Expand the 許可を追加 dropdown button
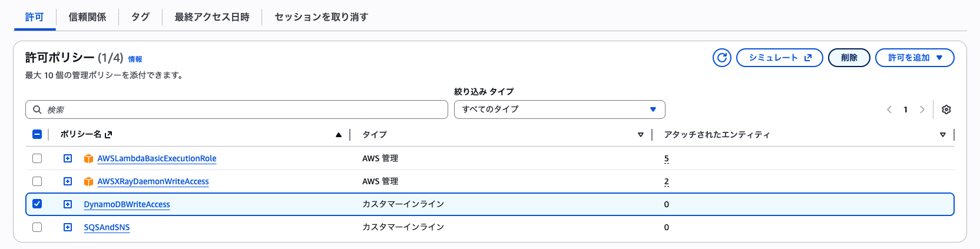Viewport: 980px width, 249px height. [914, 58]
